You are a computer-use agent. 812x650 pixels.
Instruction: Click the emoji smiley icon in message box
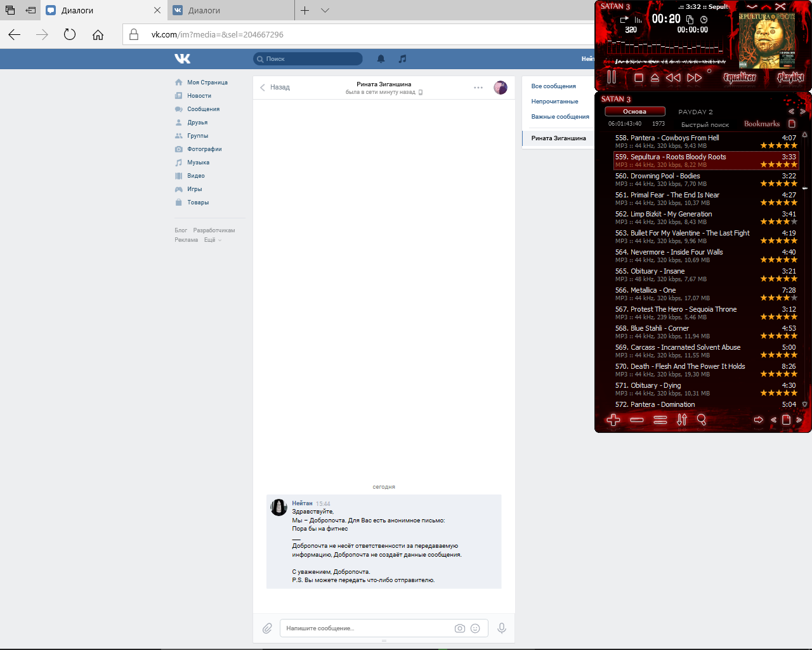(475, 628)
